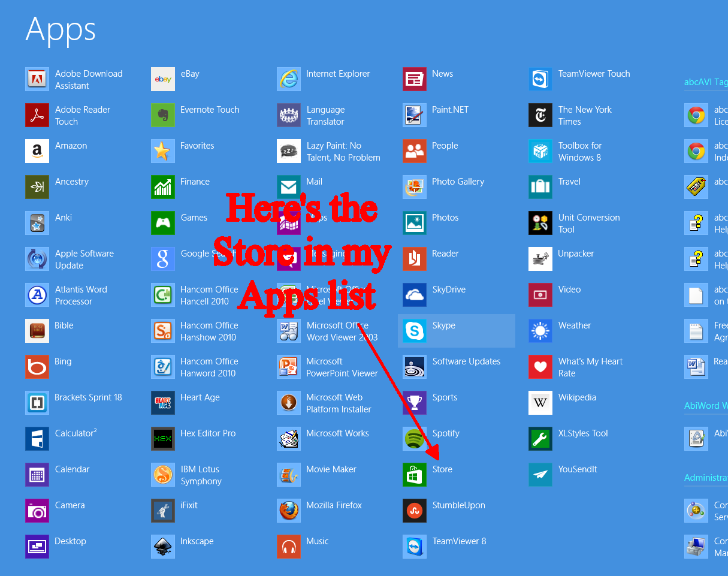Open the YouSendIt icon
The width and height of the screenshot is (728, 576).
(x=540, y=475)
